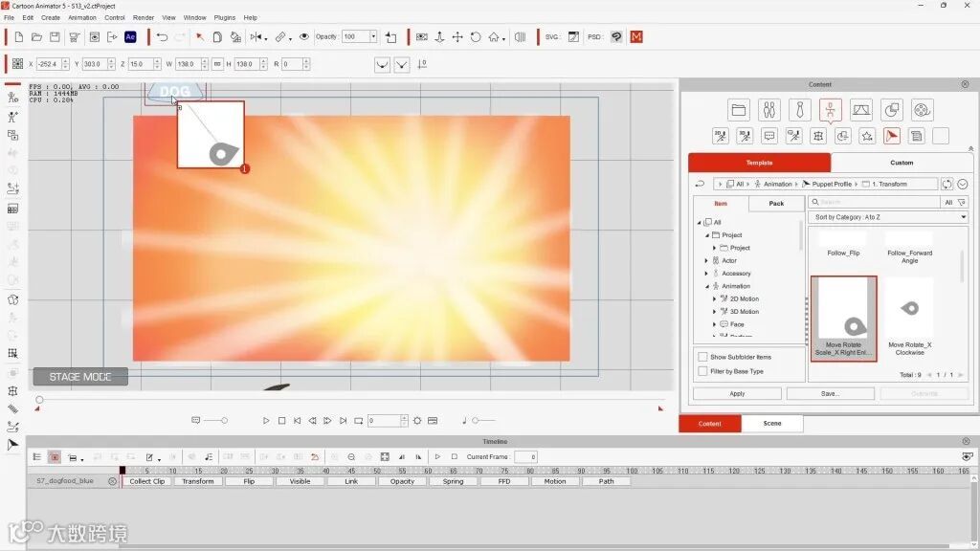Click the R rotation input field
Screen dimensions: 980x551
coord(292,64)
